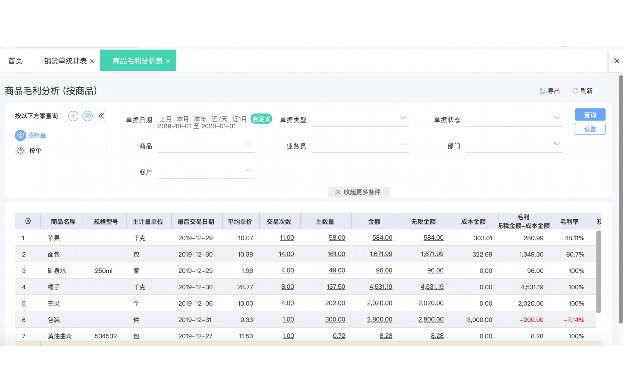Switch to the 首页 tab
Viewport: 623px width, 392px height.
pos(15,61)
